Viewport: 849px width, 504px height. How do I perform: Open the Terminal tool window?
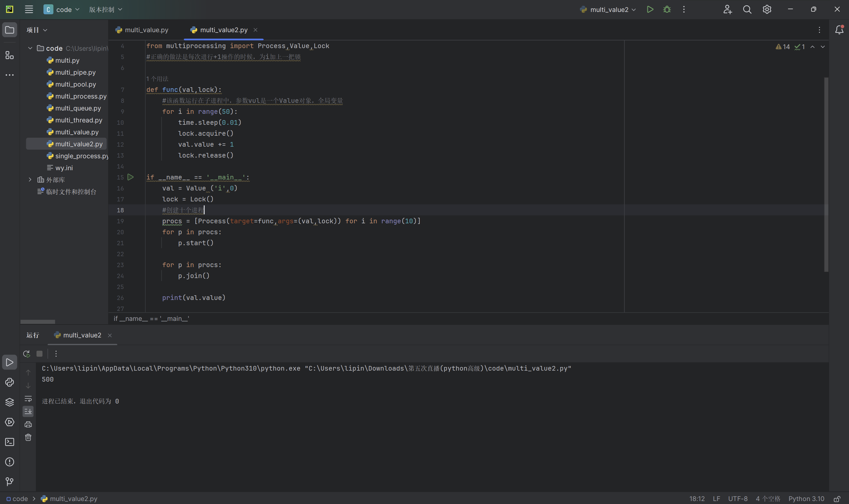pos(10,442)
